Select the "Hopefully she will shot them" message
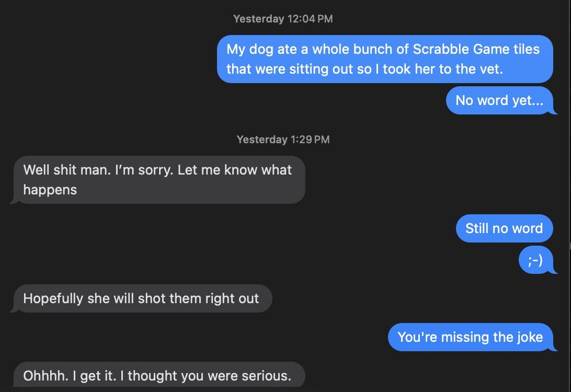Viewport: 571px width, 392px height. pyautogui.click(x=141, y=298)
